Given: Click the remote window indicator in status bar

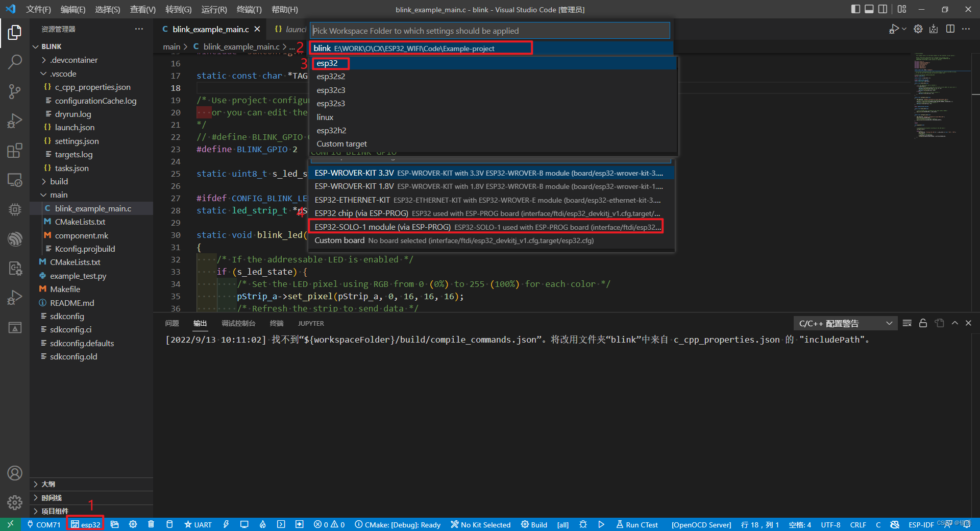Looking at the screenshot, I should pos(10,524).
